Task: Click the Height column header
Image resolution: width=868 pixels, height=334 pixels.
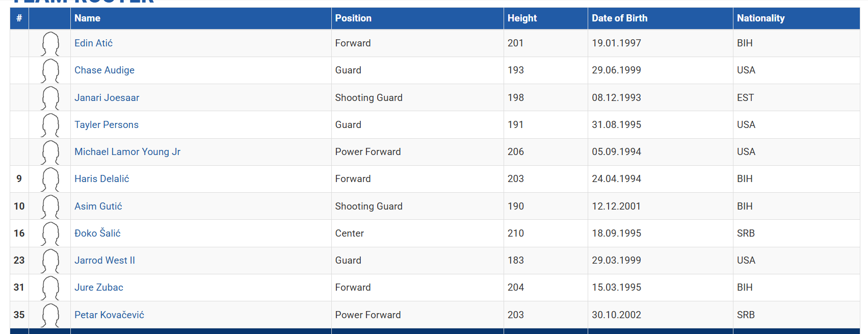Action: pos(522,18)
